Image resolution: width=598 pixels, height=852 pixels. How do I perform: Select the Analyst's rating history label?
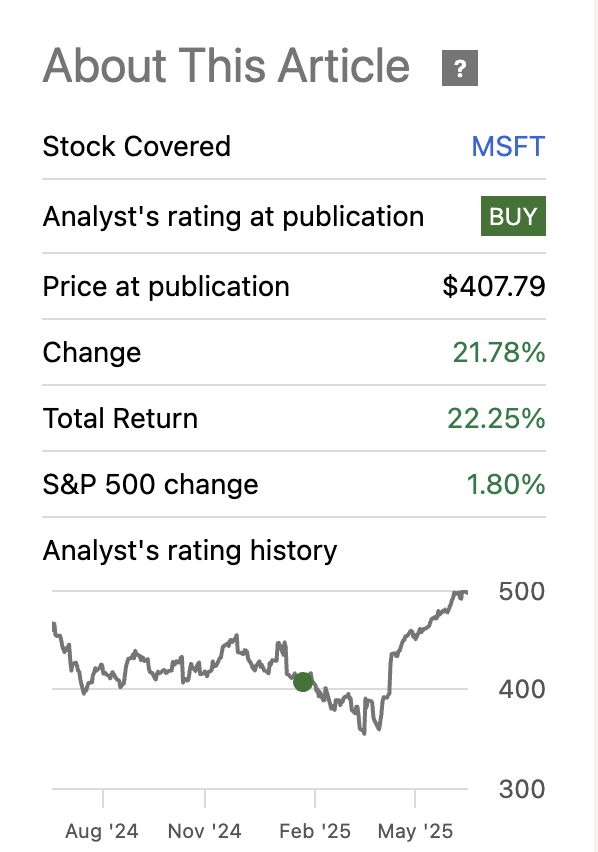click(x=189, y=550)
